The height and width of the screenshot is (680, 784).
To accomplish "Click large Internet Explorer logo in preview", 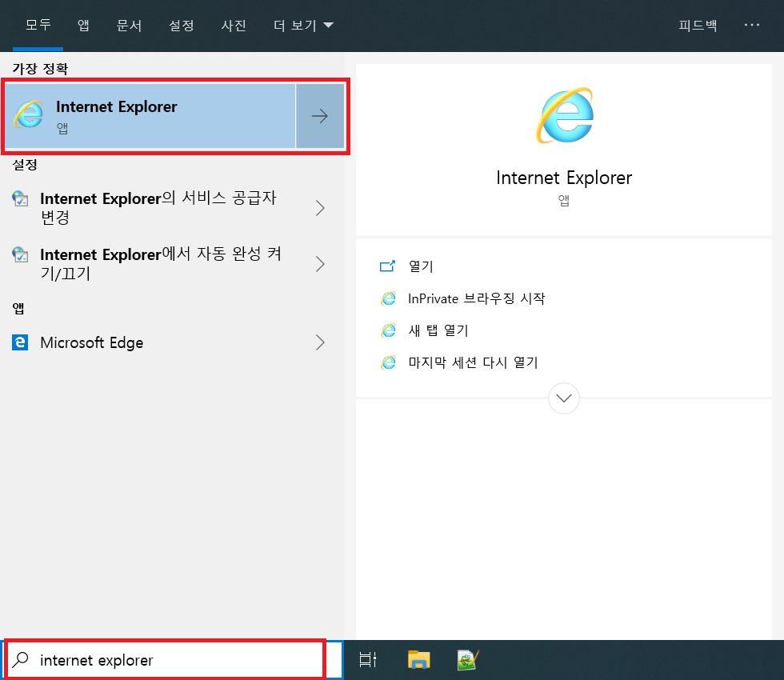I will point(565,115).
